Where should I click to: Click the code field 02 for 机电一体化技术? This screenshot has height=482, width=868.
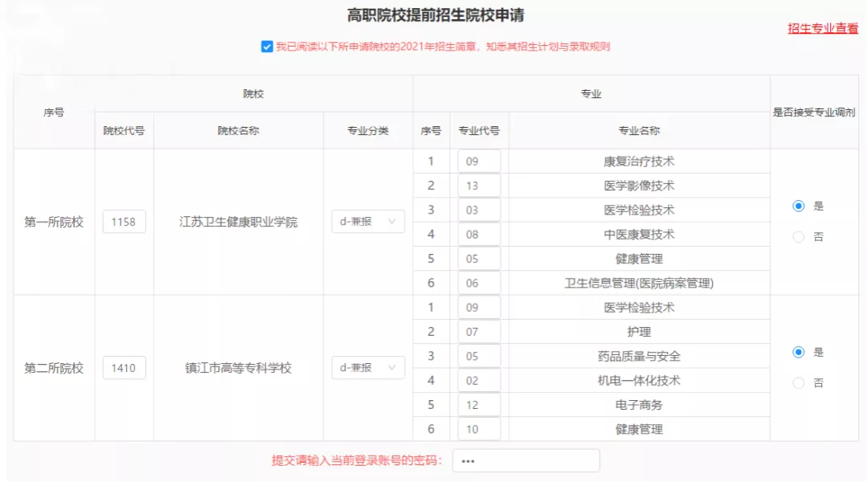(x=479, y=380)
